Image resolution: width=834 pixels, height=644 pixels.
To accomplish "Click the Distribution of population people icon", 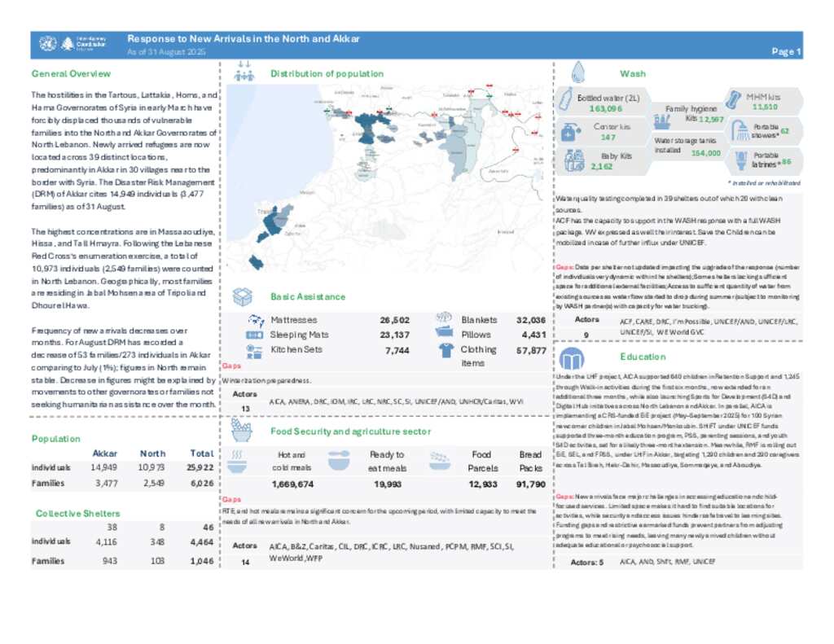I will click(244, 73).
